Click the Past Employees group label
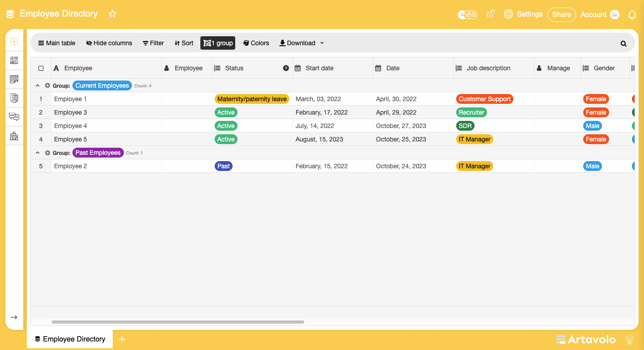 98,153
